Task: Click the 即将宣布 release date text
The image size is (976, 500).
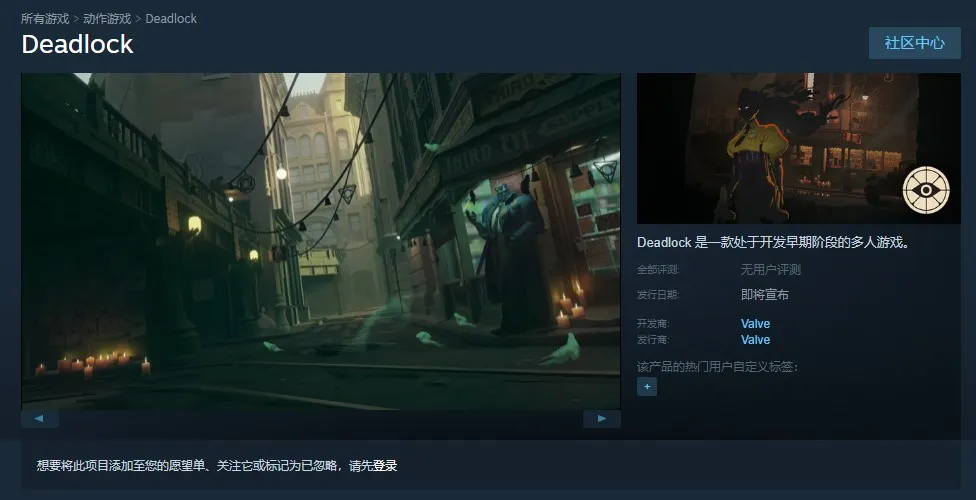Action: coord(764,295)
